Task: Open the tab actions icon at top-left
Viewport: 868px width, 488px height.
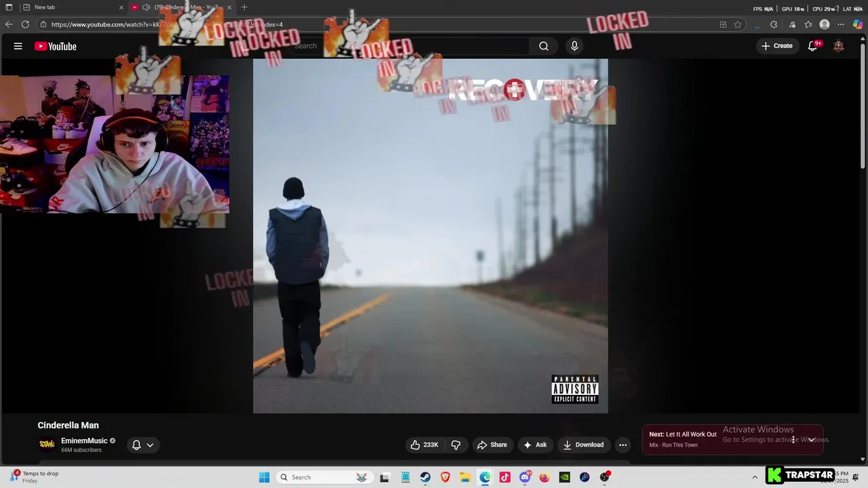Action: coord(9,7)
